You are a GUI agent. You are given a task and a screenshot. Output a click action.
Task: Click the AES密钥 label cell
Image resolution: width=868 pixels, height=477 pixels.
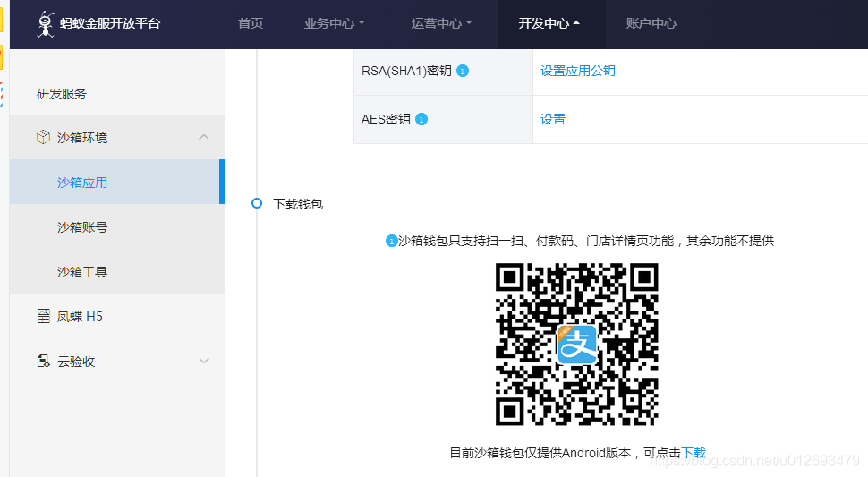coord(444,119)
